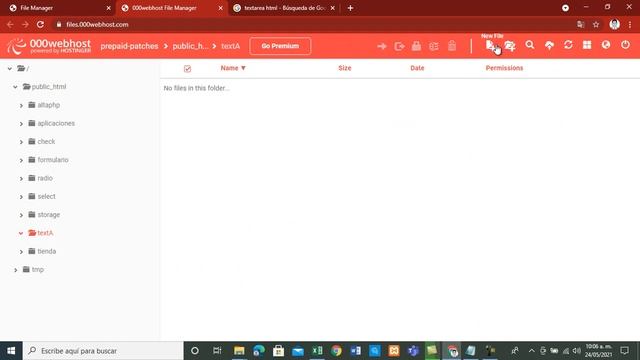Image resolution: width=640 pixels, height=360 pixels.
Task: Open Microsoft Teams from taskbar
Action: pyautogui.click(x=413, y=351)
